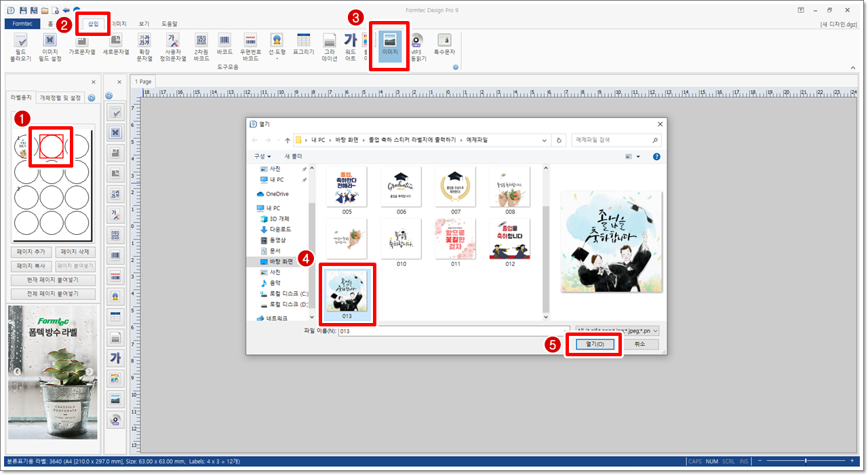The height and width of the screenshot is (475, 868).
Task: Click the 파일 이름 input field
Action: pyautogui.click(x=453, y=330)
